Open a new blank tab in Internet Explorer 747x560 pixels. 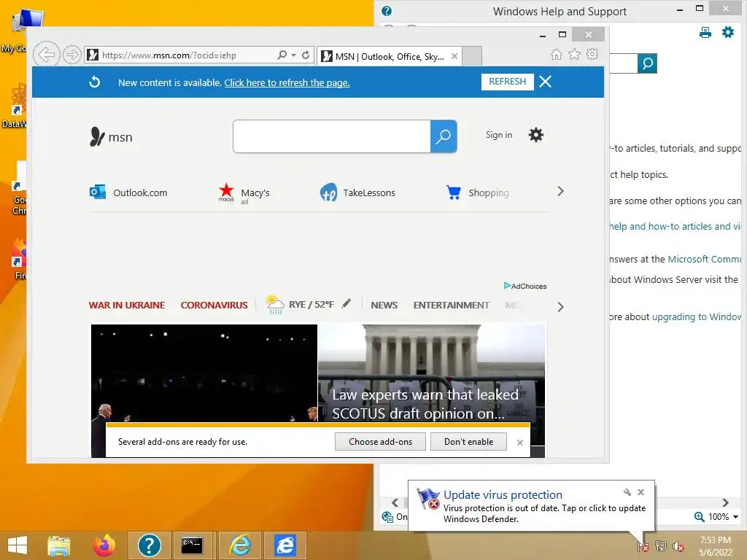[472, 56]
